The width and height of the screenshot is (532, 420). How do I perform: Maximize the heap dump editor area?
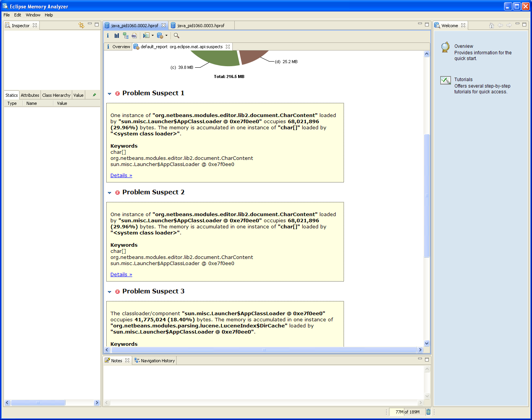[x=427, y=24]
